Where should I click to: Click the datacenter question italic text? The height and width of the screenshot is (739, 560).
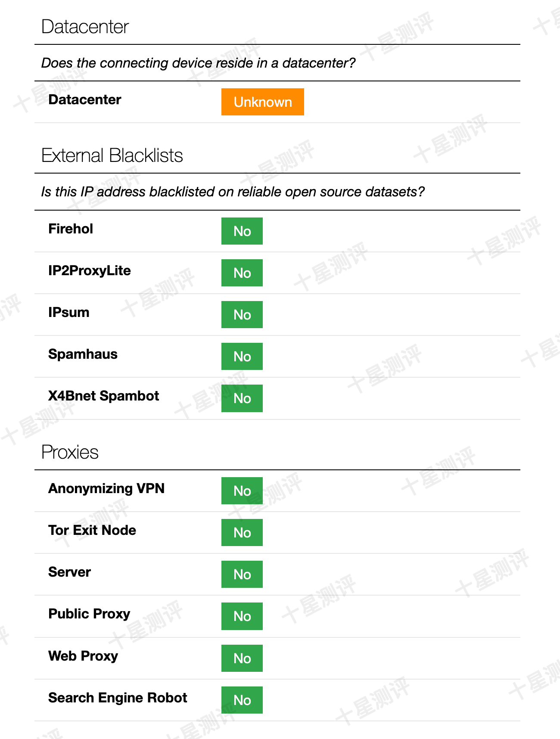tap(198, 63)
